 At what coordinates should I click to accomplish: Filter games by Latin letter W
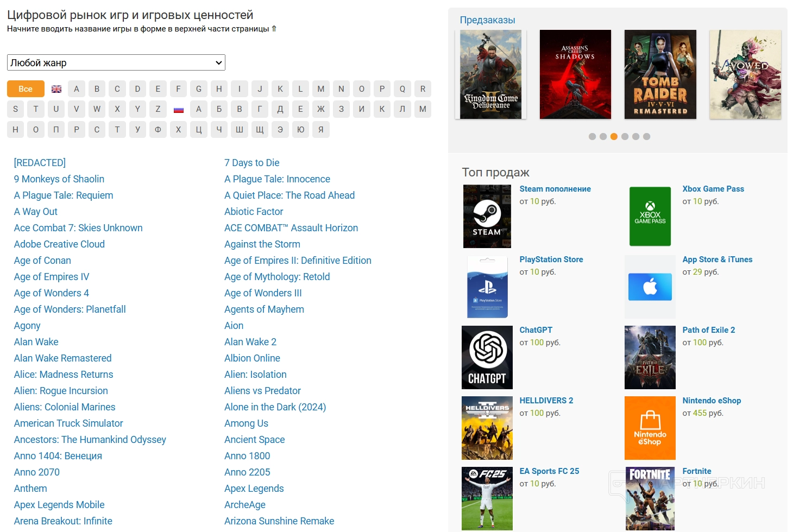coord(97,109)
